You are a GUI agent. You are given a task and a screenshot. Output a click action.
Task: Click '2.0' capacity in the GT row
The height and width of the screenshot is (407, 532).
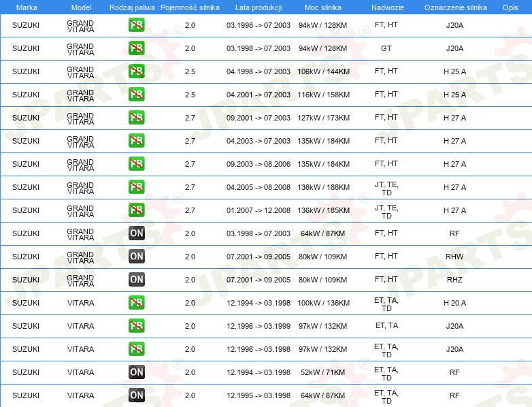190,48
